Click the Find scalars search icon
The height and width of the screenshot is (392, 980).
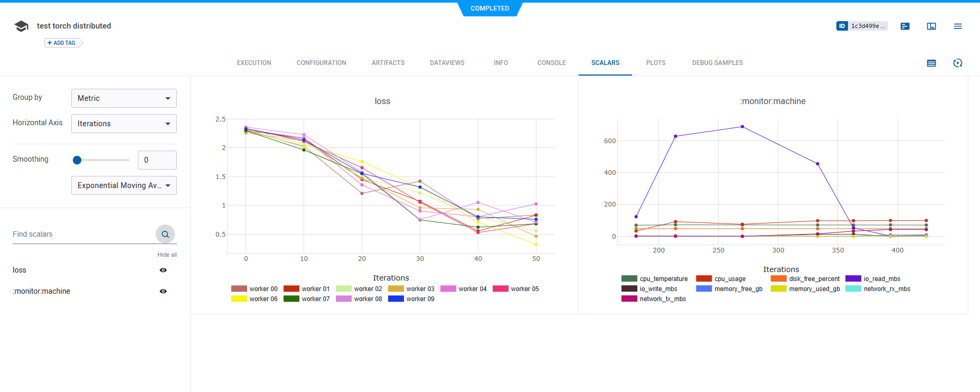[x=165, y=234]
